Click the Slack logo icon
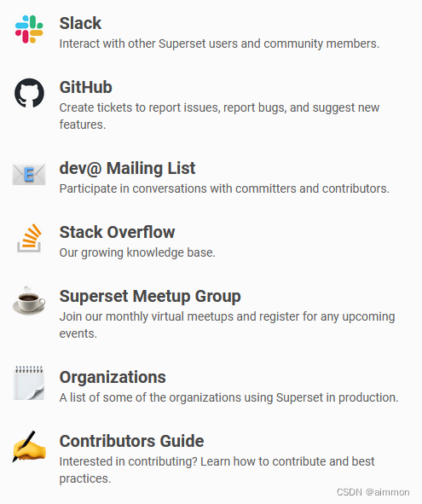 point(29,29)
